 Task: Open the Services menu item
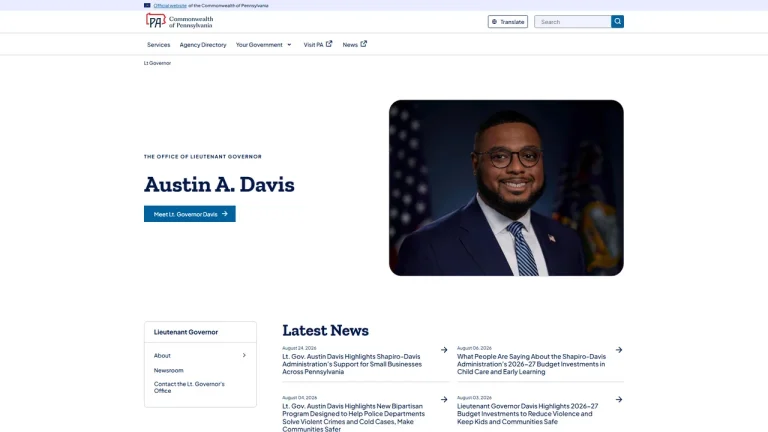[x=159, y=45]
